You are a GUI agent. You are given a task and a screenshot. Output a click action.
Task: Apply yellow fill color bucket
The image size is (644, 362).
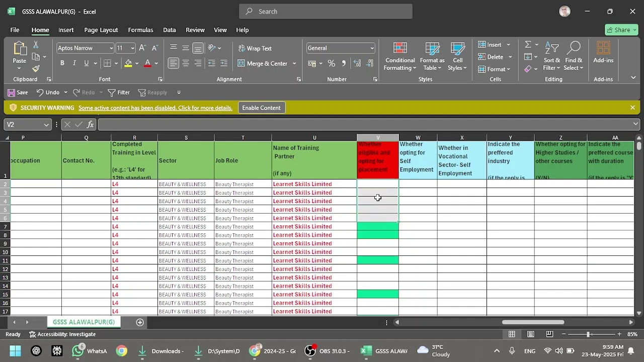pos(128,63)
